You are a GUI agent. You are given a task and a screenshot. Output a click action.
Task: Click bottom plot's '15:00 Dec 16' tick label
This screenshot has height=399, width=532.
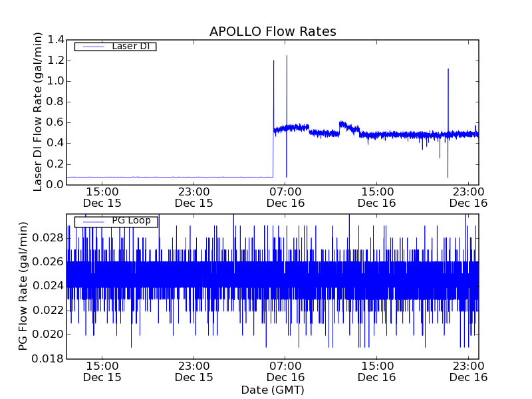377,372
